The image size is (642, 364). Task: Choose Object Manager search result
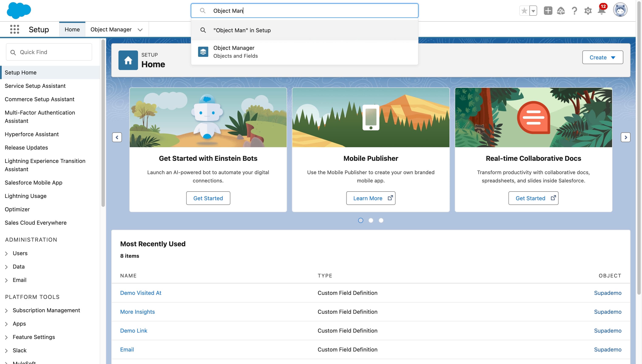(x=304, y=52)
